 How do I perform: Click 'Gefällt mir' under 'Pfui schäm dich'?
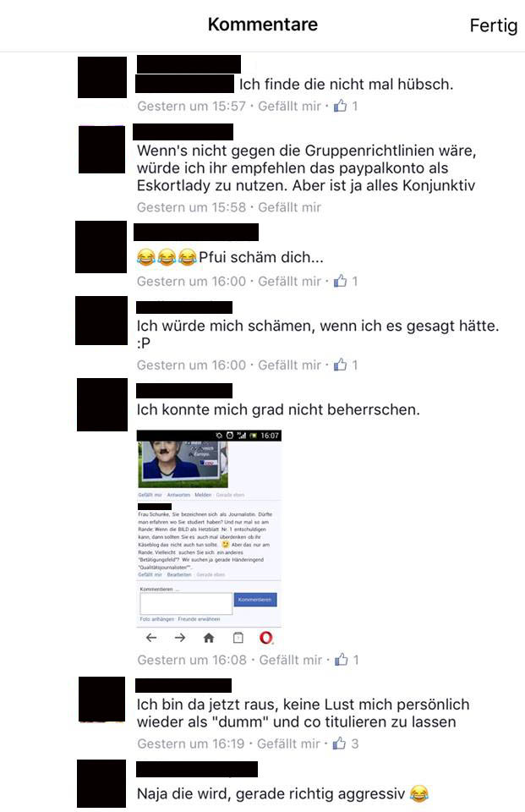(289, 281)
